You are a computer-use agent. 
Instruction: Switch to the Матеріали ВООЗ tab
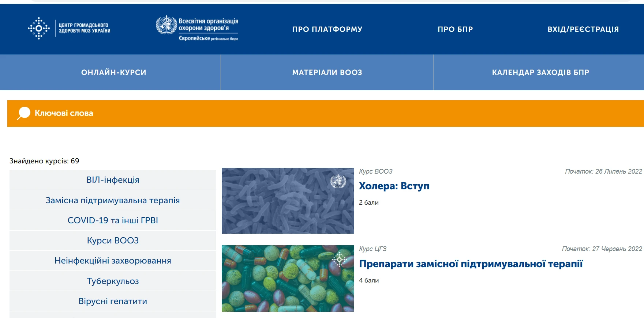(327, 72)
